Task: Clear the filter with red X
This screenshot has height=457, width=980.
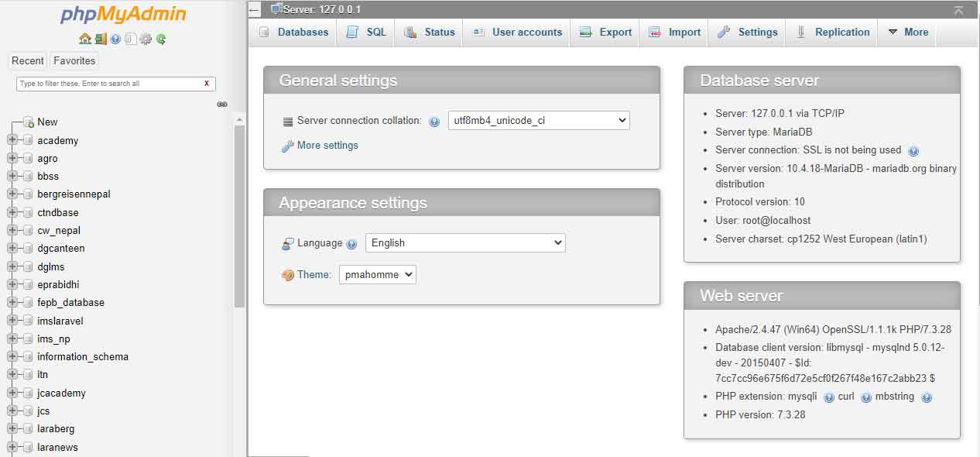Action: [x=207, y=84]
